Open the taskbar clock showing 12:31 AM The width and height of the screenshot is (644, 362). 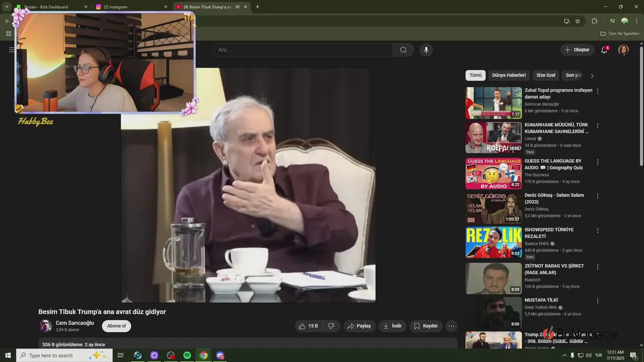pos(616,355)
